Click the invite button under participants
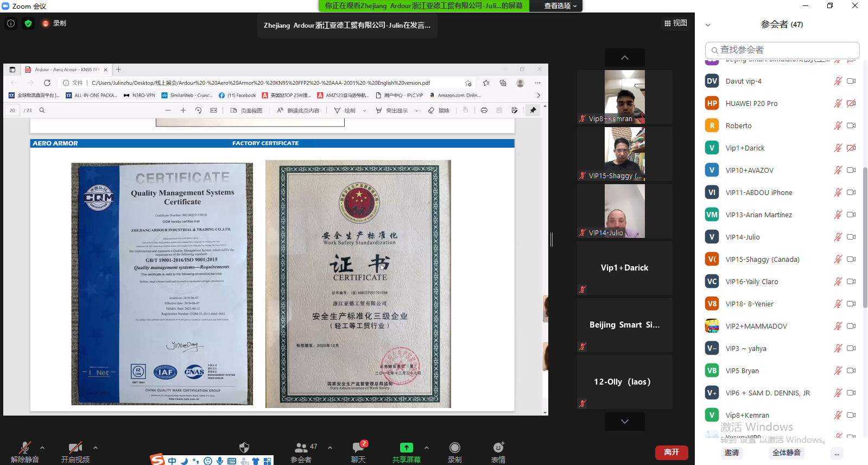 coord(732,453)
